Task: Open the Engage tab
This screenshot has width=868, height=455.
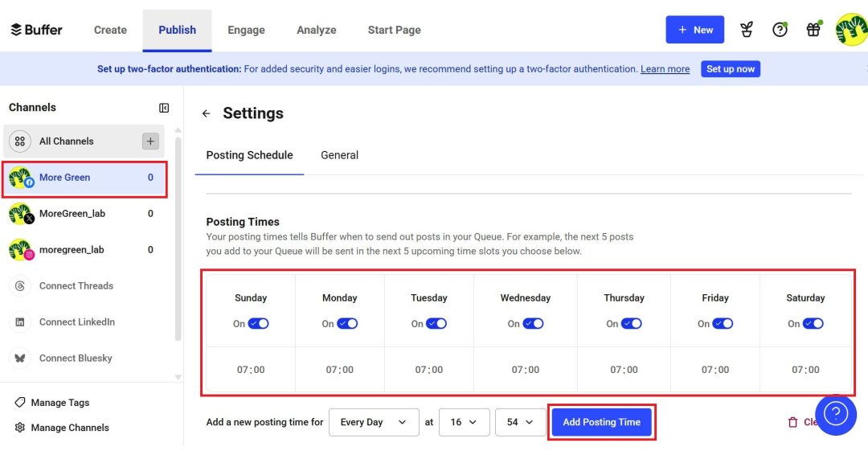Action: tap(247, 30)
